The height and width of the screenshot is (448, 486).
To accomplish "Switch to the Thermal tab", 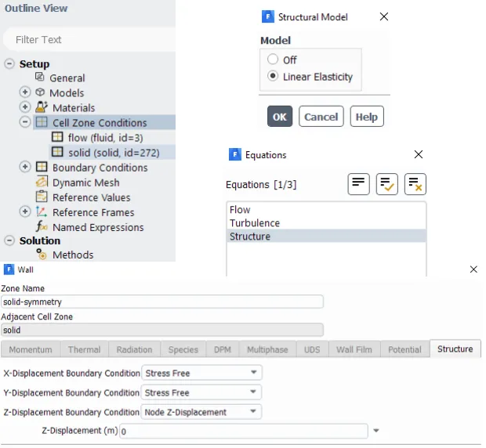I will tap(85, 349).
